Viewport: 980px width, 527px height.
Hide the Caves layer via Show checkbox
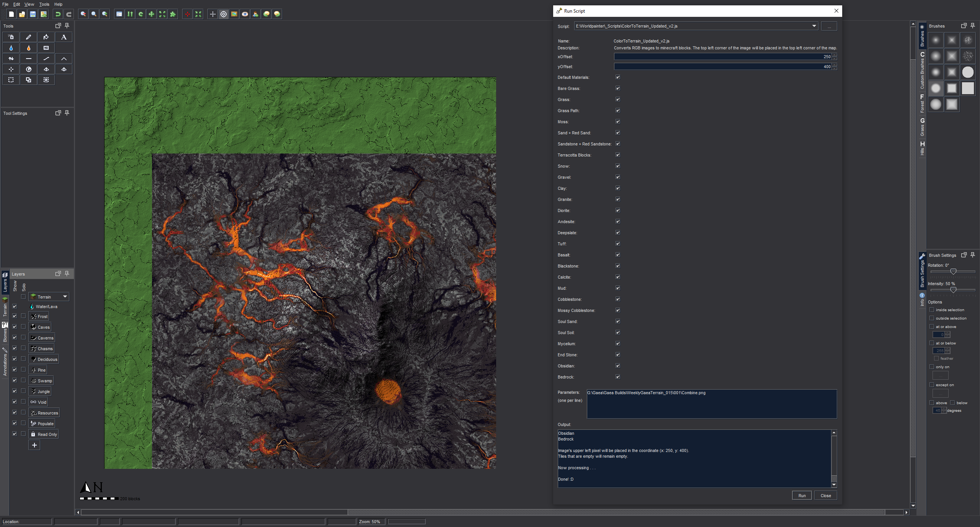15,327
